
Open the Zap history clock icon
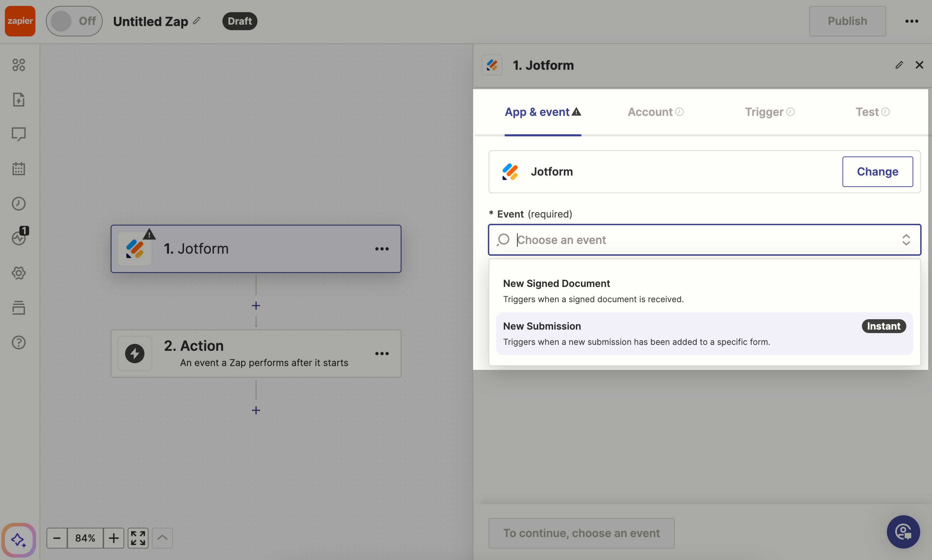tap(18, 204)
